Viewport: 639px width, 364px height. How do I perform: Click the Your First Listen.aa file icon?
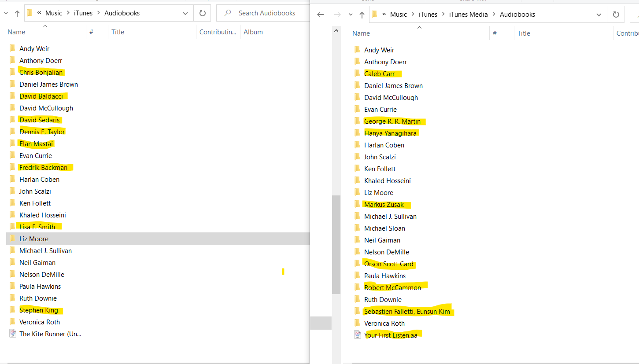(x=358, y=335)
